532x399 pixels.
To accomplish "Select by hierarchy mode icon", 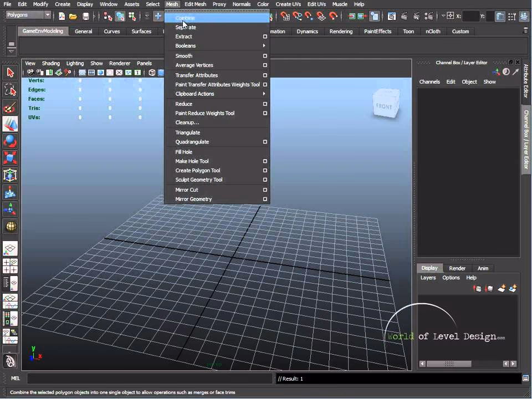I will [x=108, y=16].
